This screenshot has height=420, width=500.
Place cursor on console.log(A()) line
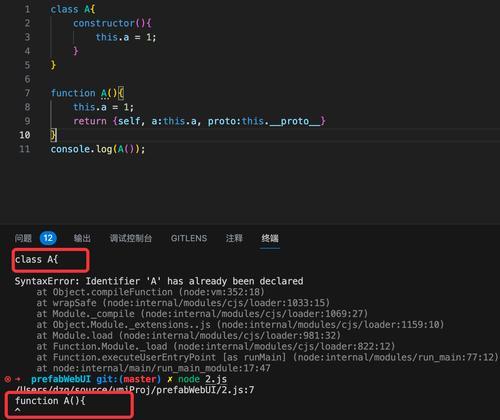(98, 149)
